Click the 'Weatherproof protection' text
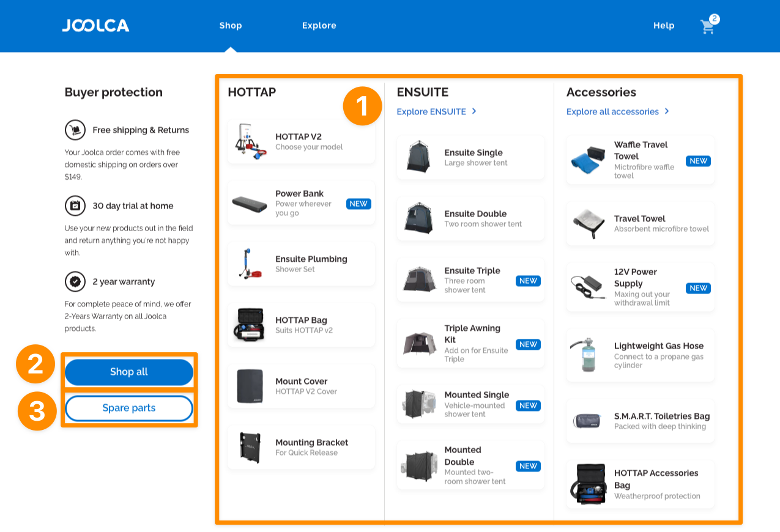780x532 pixels. tap(657, 496)
